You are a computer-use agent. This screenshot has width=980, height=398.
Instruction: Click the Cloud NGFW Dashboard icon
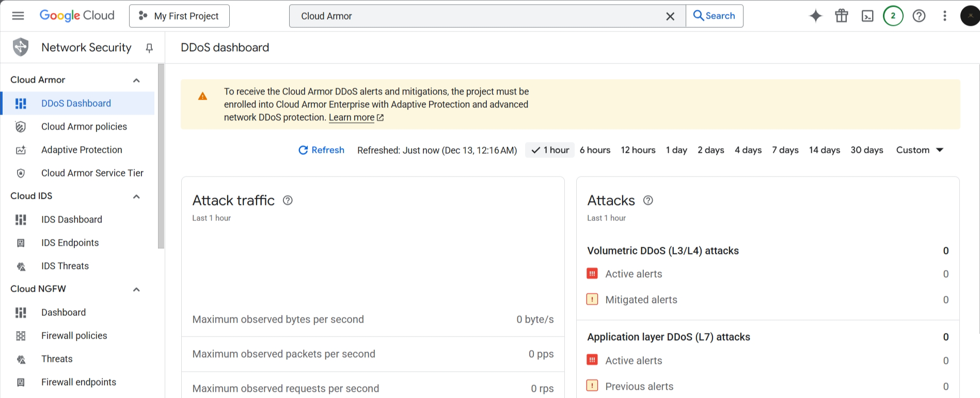(x=21, y=312)
